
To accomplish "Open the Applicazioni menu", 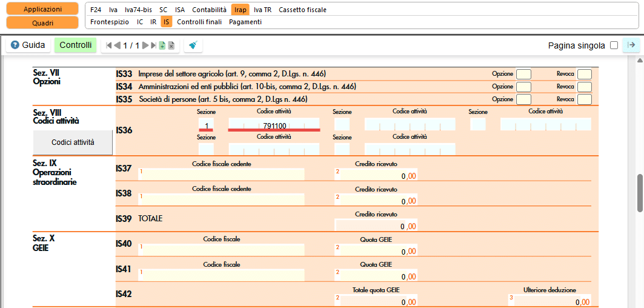I will click(x=42, y=9).
